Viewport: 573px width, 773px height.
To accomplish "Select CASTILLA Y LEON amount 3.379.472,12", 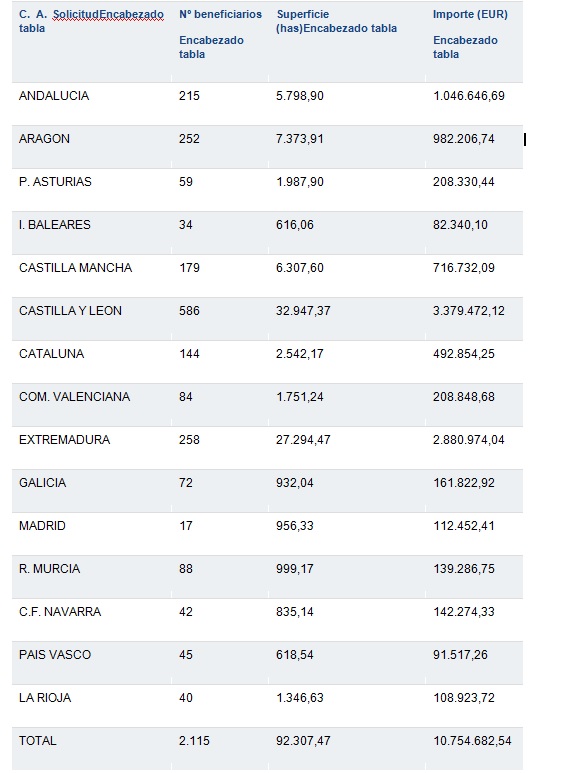I will pos(468,311).
